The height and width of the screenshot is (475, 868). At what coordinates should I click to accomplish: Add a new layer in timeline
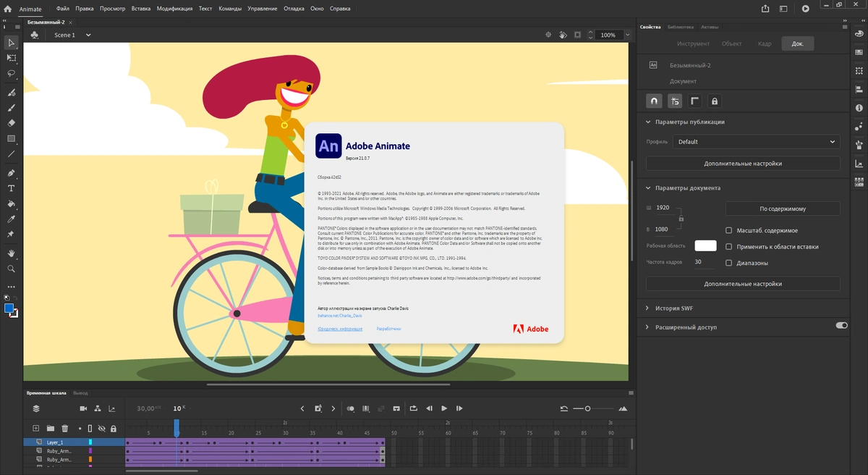coord(35,429)
